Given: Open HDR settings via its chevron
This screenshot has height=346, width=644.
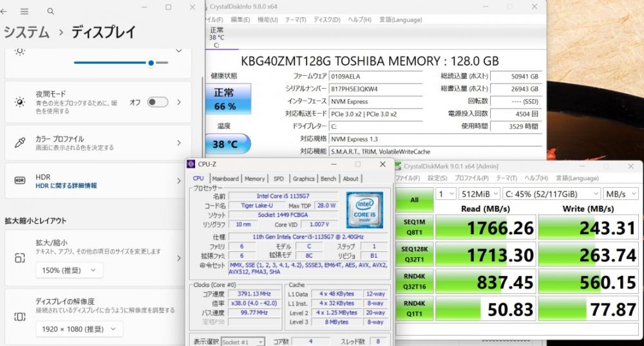Looking at the screenshot, I should (x=179, y=180).
